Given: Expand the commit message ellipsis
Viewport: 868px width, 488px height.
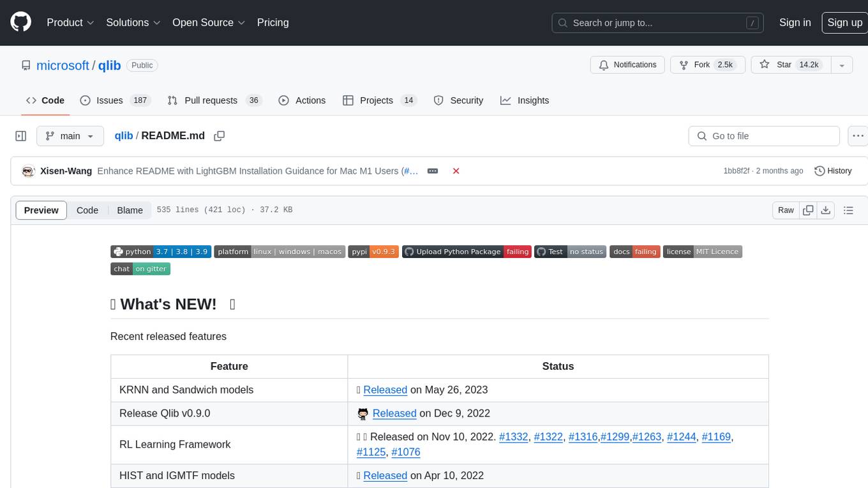Looking at the screenshot, I should (x=433, y=171).
